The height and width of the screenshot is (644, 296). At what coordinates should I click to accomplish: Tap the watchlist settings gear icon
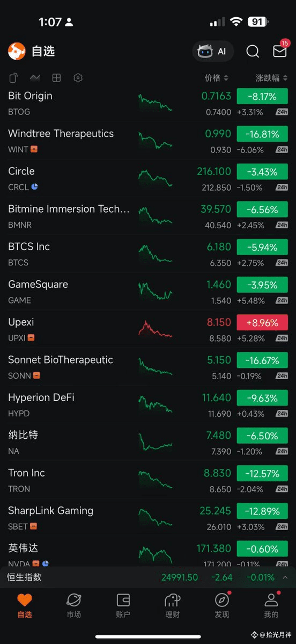coord(78,78)
